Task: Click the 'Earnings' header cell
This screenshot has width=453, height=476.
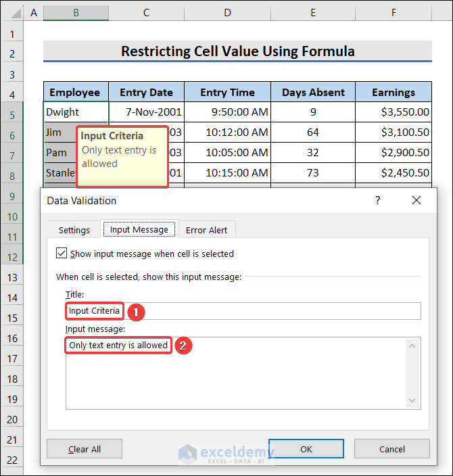Action: 394,92
